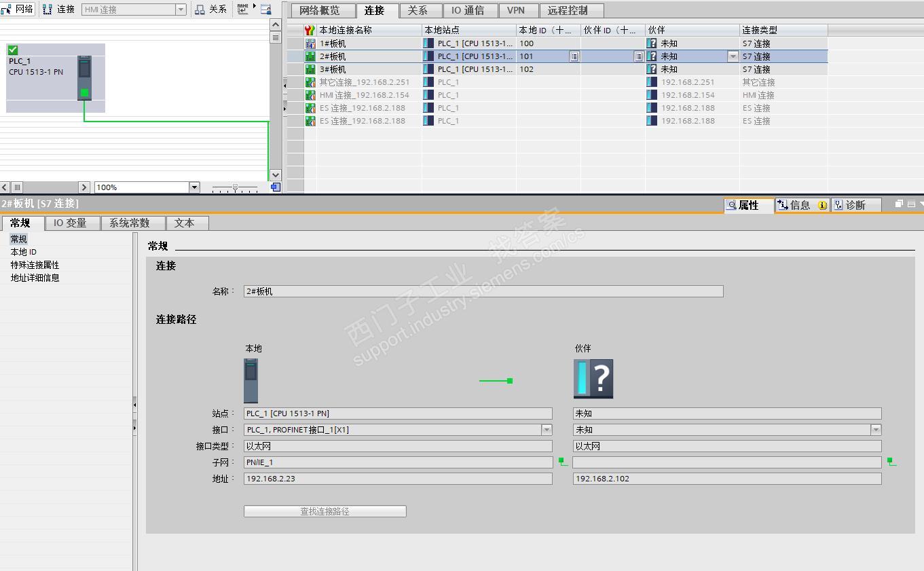Click the unknown partner icon in 1#板机 row

coord(652,43)
